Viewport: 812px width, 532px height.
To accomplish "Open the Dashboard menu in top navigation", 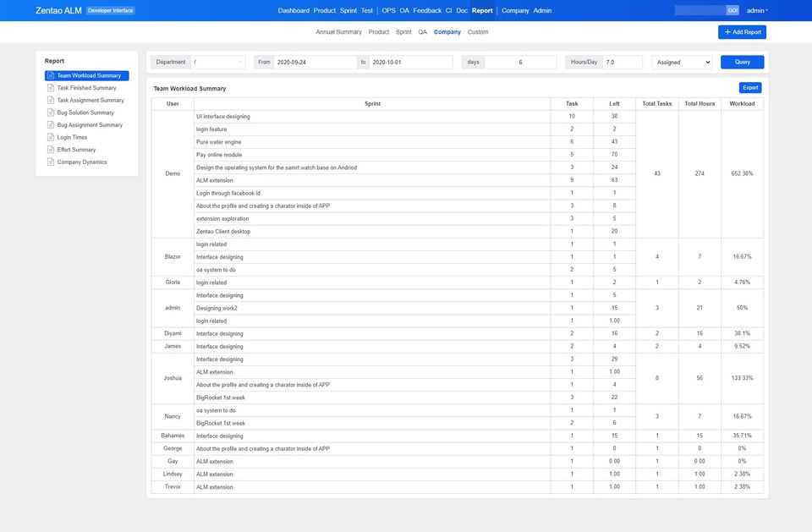I will [x=294, y=11].
